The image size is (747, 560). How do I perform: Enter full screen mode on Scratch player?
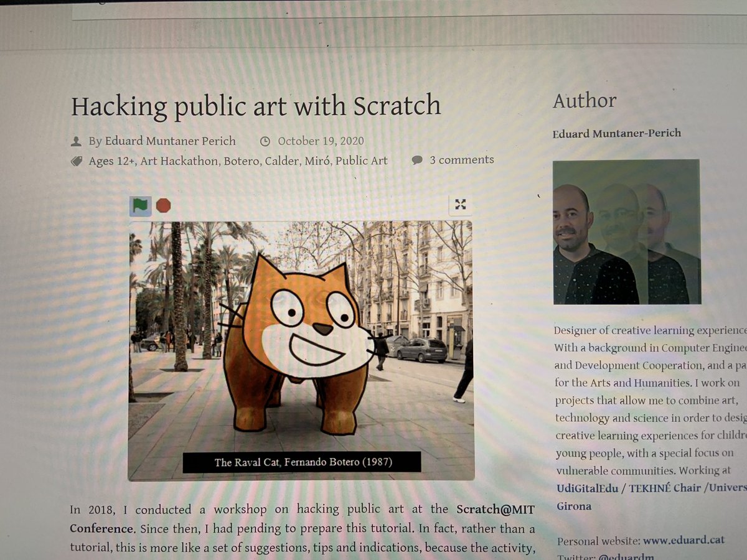pyautogui.click(x=460, y=204)
